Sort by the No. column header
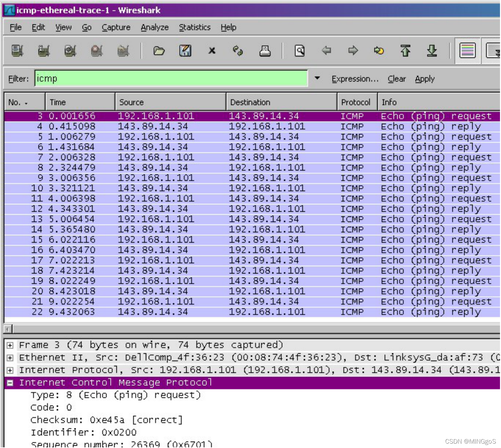The width and height of the screenshot is (501, 448). [24, 102]
